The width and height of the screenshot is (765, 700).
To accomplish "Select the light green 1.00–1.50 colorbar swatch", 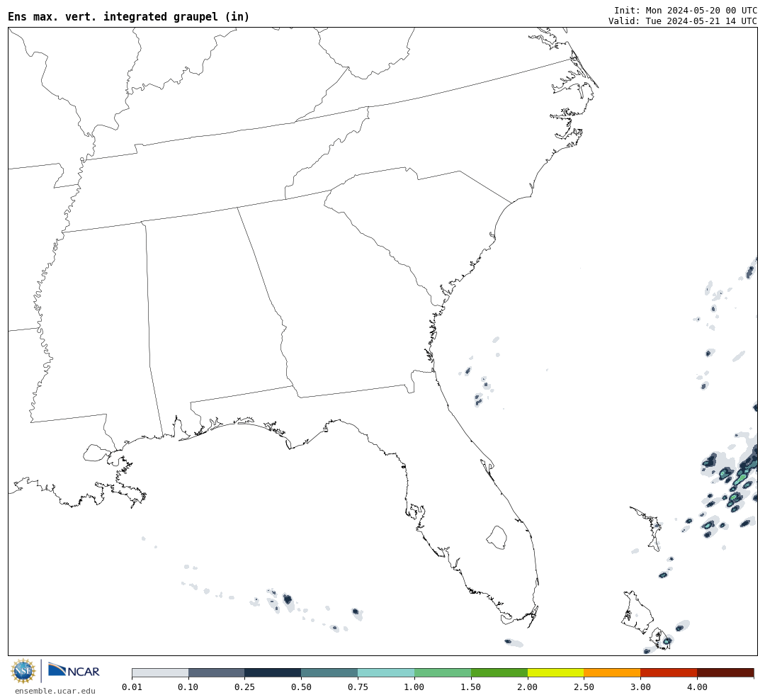I will 443,672.
